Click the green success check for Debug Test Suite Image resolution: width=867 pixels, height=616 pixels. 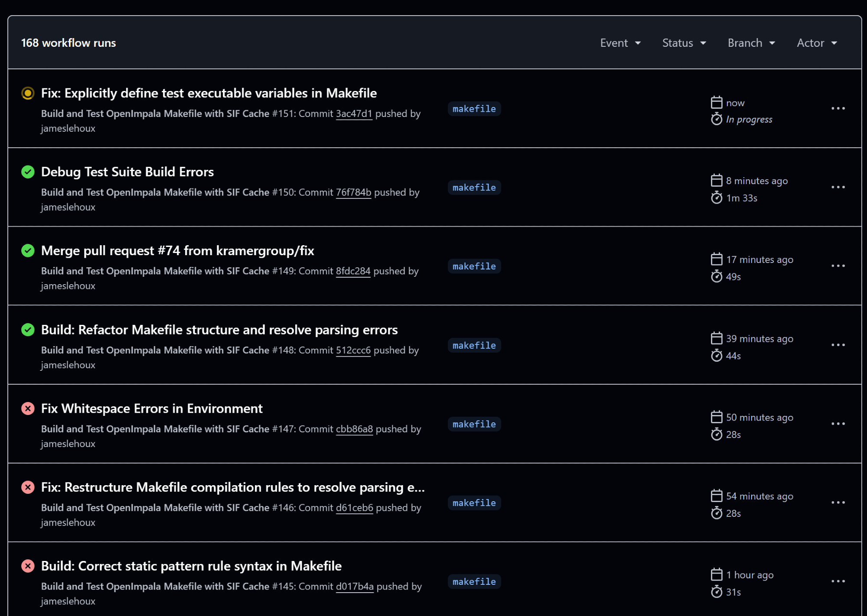(28, 172)
